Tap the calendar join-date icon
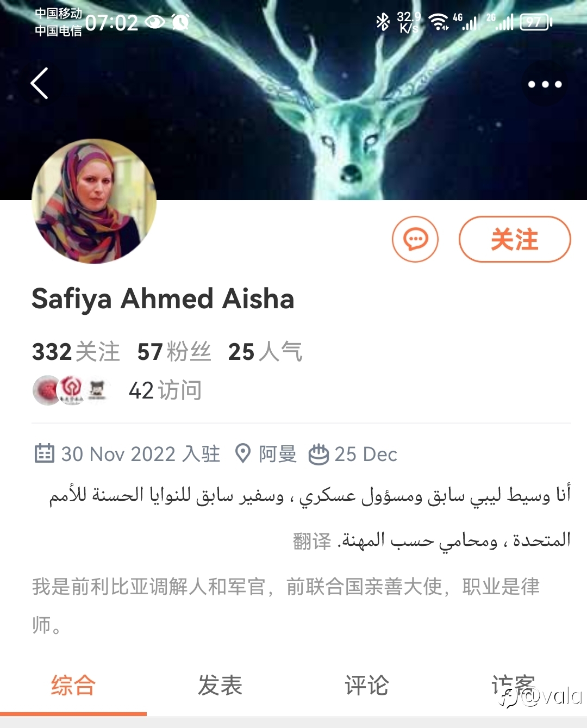 point(44,453)
